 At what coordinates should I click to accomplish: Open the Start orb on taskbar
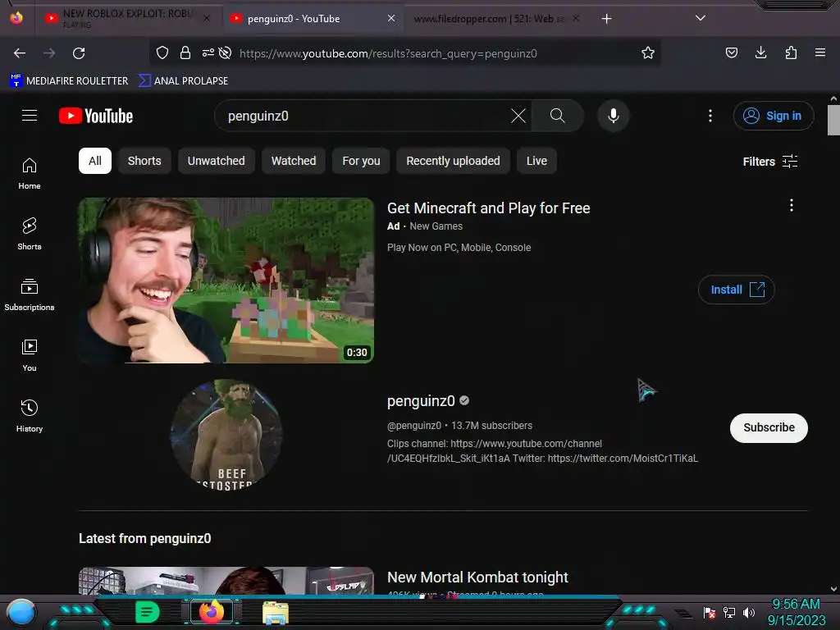[x=21, y=612]
